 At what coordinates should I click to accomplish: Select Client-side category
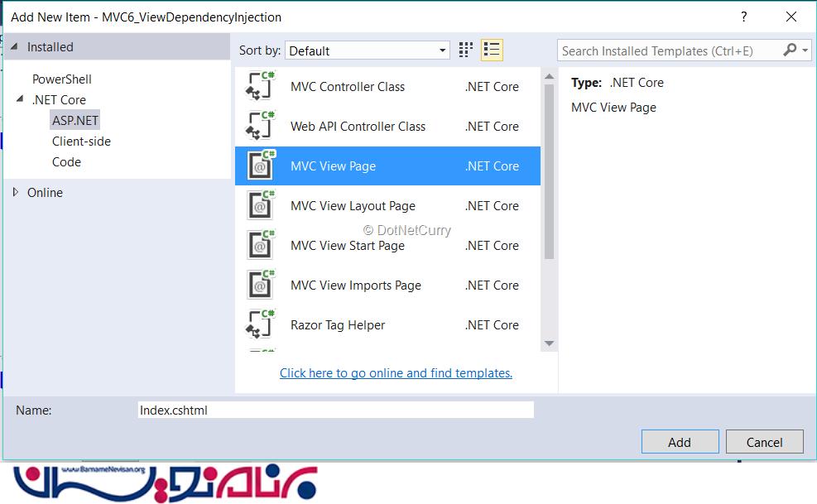(x=81, y=142)
